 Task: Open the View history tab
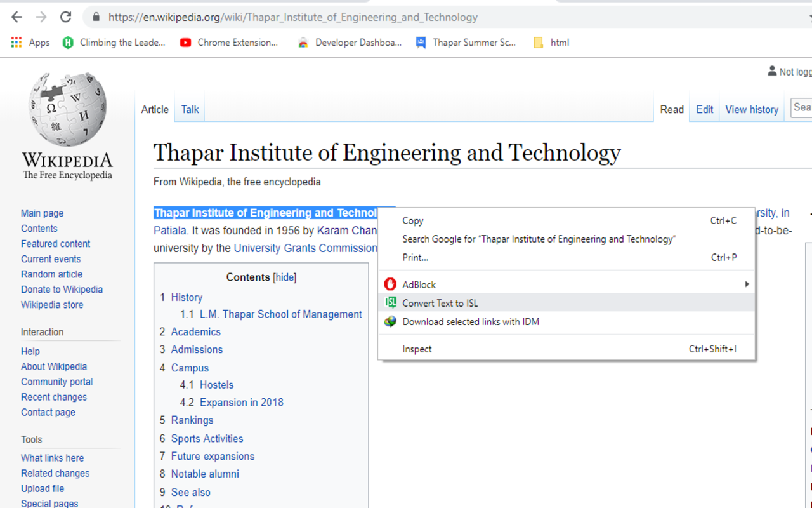tap(751, 109)
